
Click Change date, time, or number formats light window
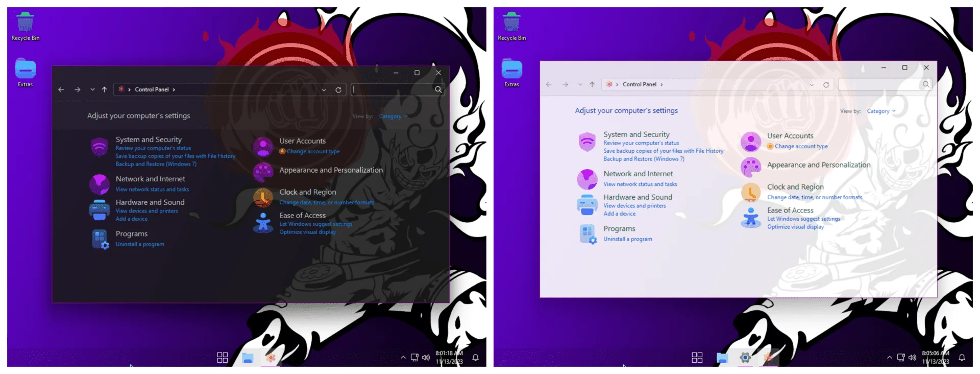[x=815, y=197]
